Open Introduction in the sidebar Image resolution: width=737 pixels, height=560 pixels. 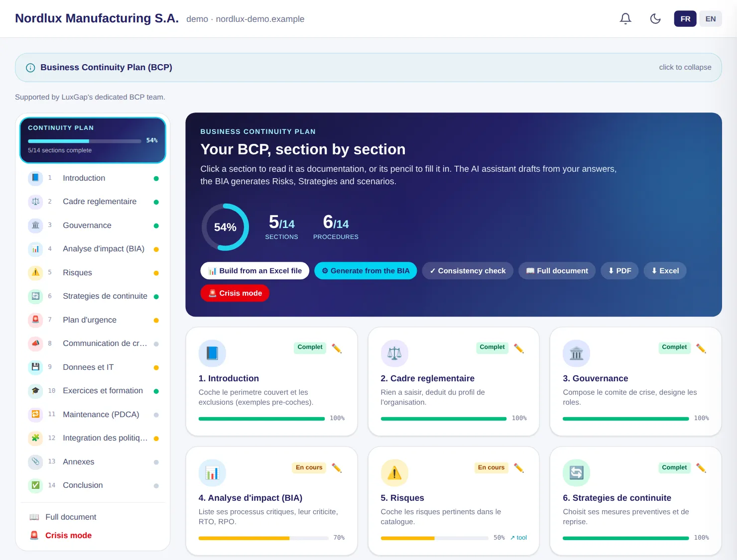click(x=93, y=178)
